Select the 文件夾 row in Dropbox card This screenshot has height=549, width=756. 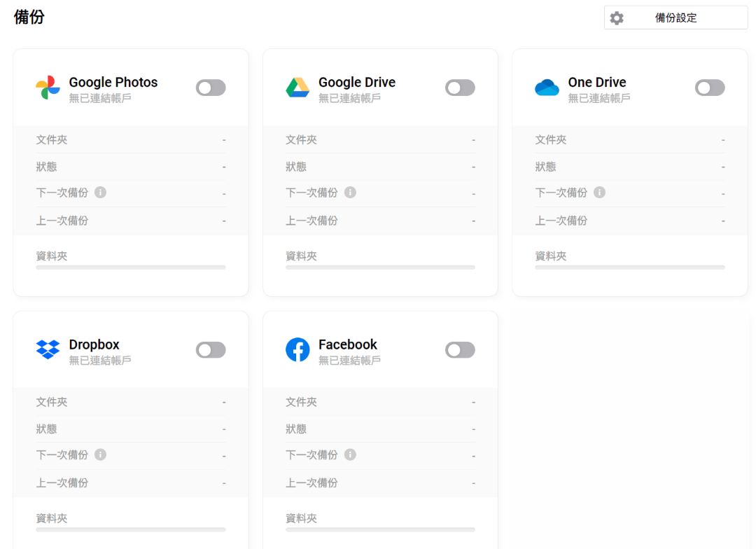pos(131,402)
